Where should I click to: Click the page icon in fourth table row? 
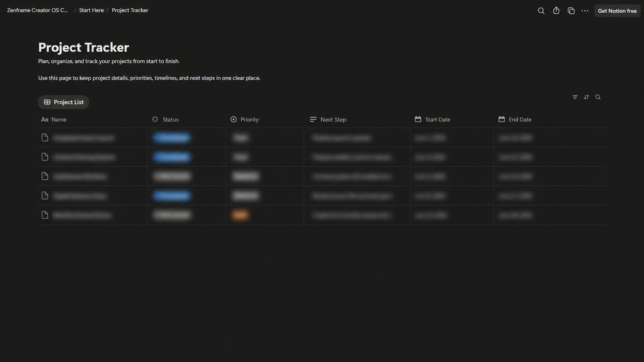click(45, 196)
